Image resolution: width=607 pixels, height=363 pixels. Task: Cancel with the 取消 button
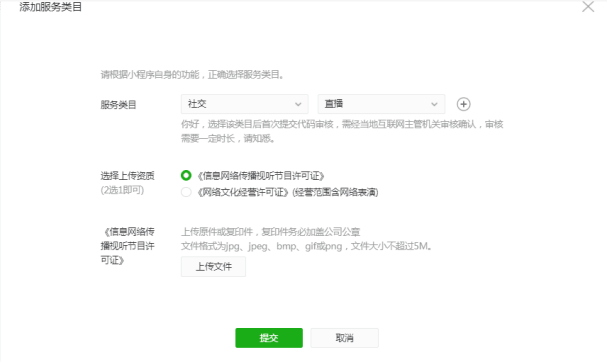click(344, 338)
